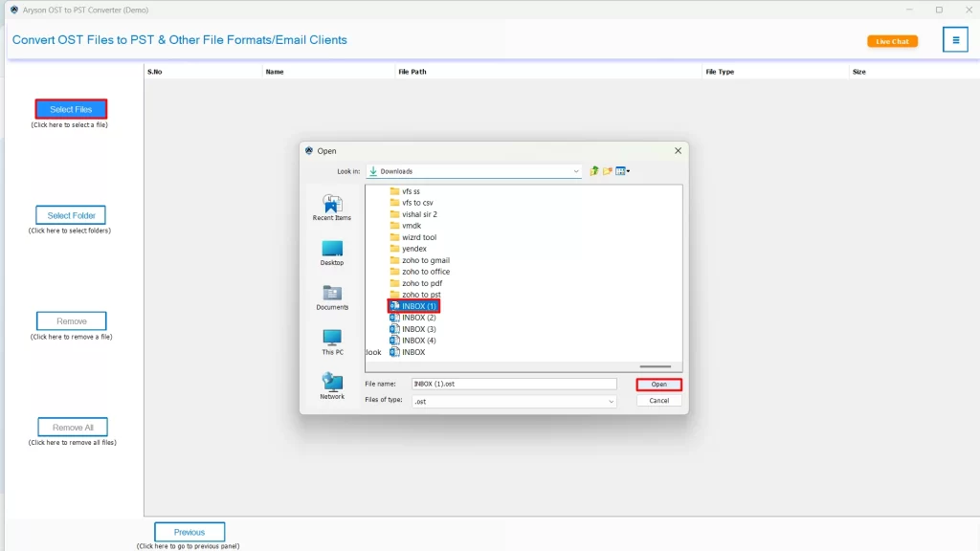Click the Select Folder button

(70, 214)
